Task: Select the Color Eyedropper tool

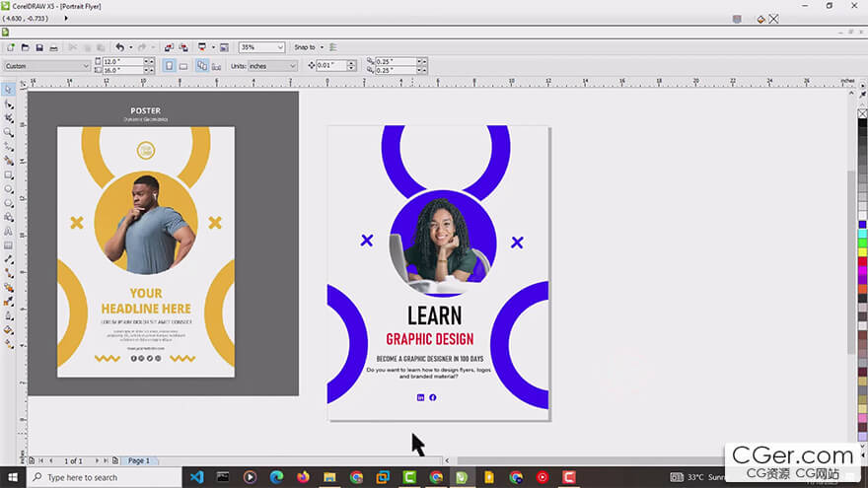Action: 8,302
